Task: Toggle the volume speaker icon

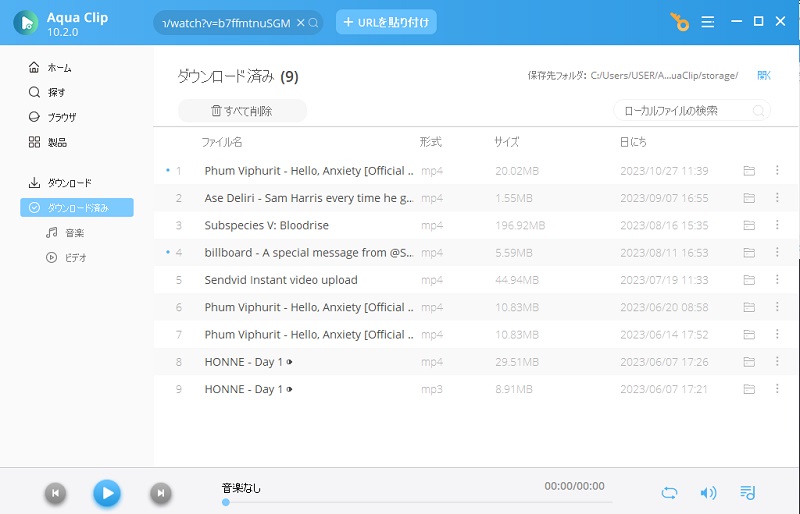Action: pos(708,493)
